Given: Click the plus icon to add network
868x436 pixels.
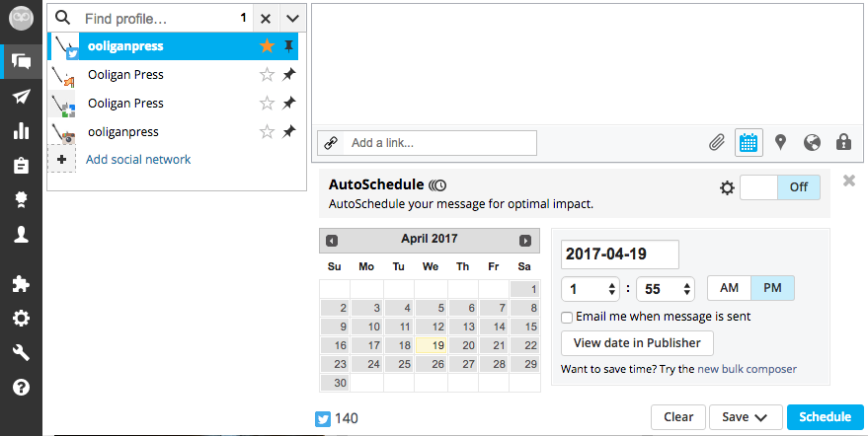Looking at the screenshot, I should [61, 159].
